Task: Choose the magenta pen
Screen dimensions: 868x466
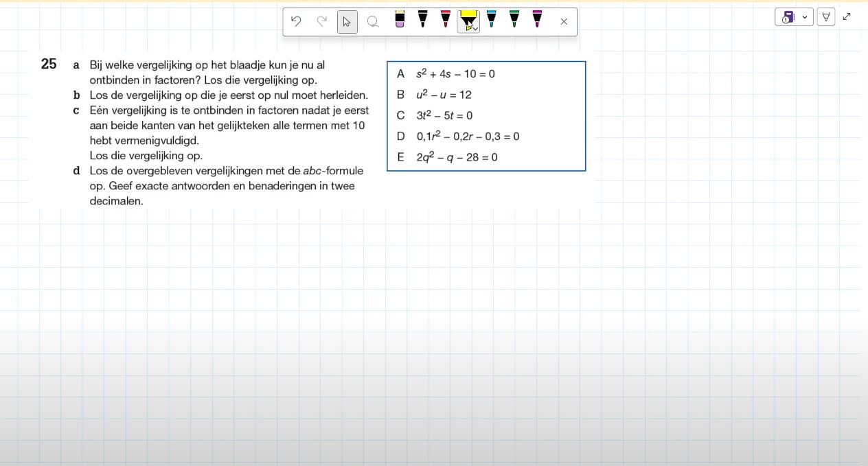Action: [537, 19]
